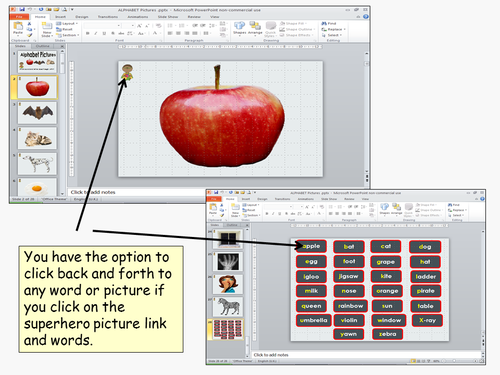Click the 'apple' word button

tap(311, 246)
